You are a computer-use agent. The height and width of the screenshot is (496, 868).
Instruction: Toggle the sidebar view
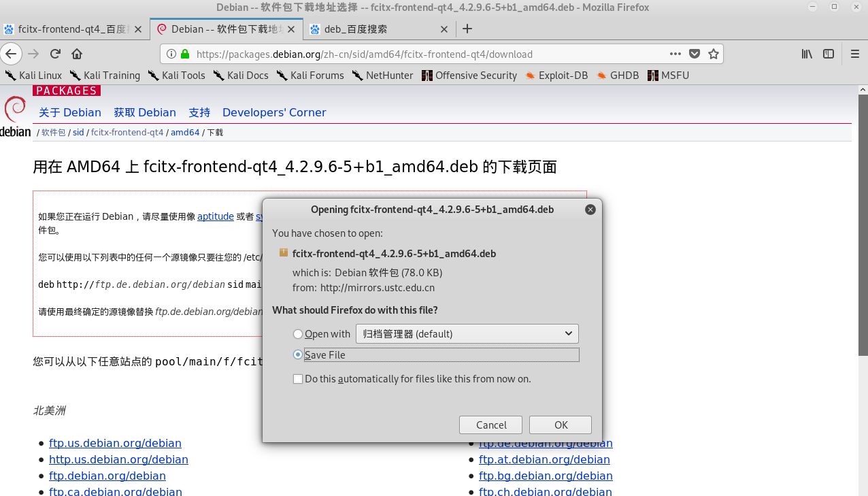(829, 54)
